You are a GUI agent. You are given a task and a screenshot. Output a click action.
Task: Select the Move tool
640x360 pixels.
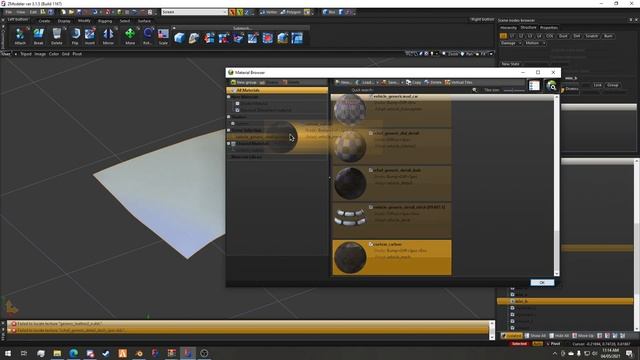click(130, 36)
